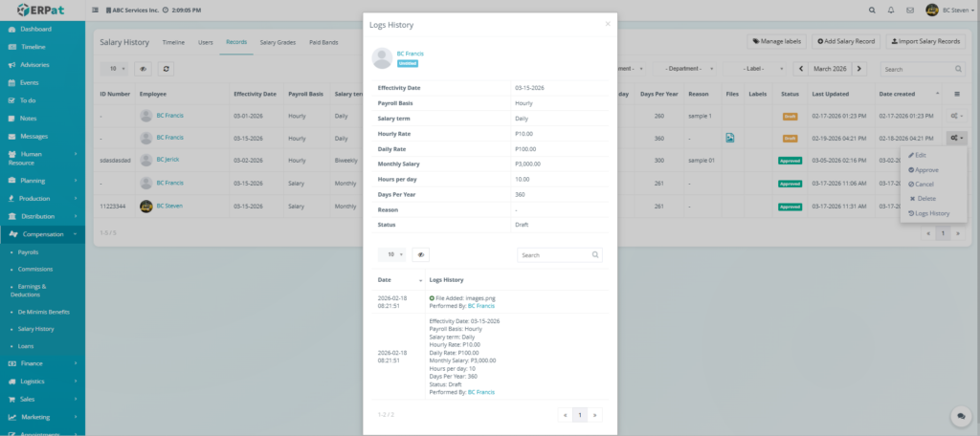Click the chat bubble icon at bottom right
The width and height of the screenshot is (980, 436).
pyautogui.click(x=958, y=416)
